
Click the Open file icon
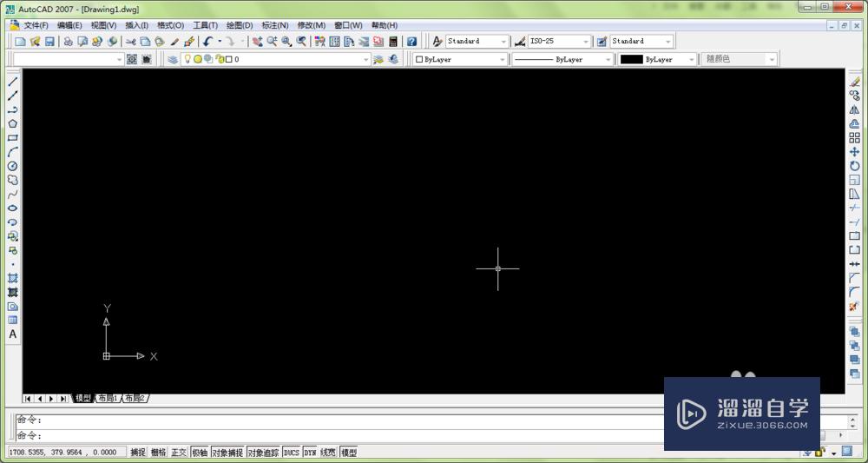pyautogui.click(x=35, y=42)
